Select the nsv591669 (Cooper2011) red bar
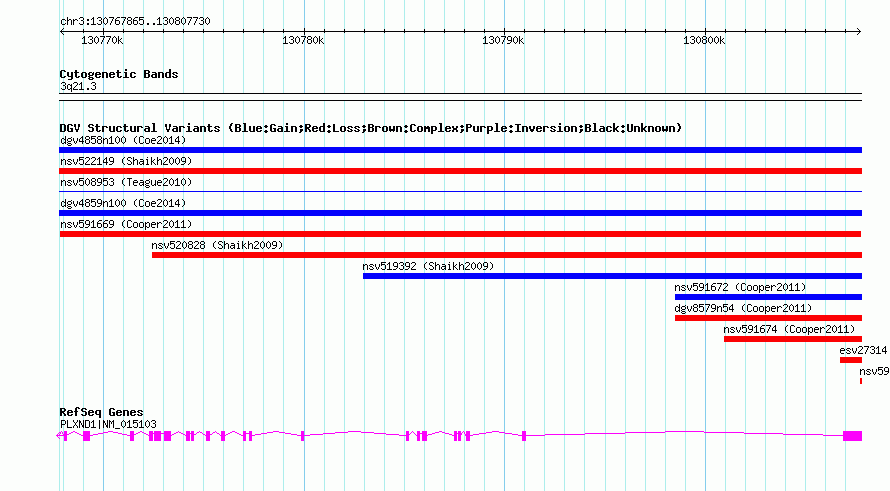The image size is (890, 491). [460, 234]
